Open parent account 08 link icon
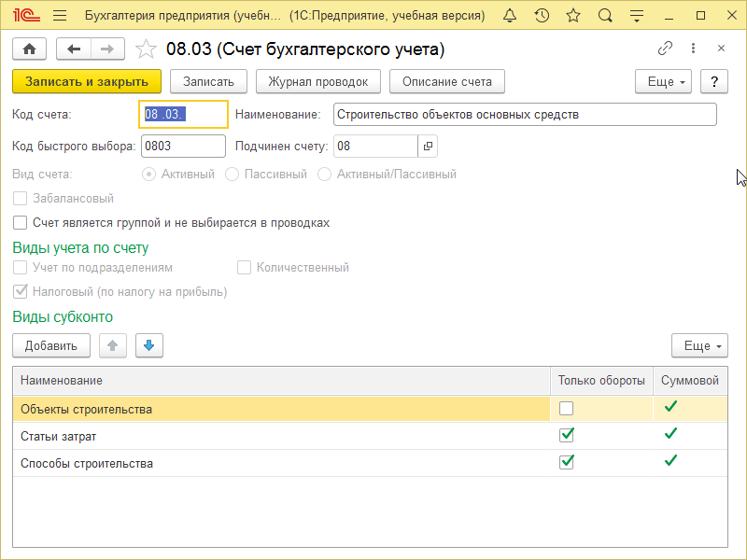747x560 pixels. point(428,147)
